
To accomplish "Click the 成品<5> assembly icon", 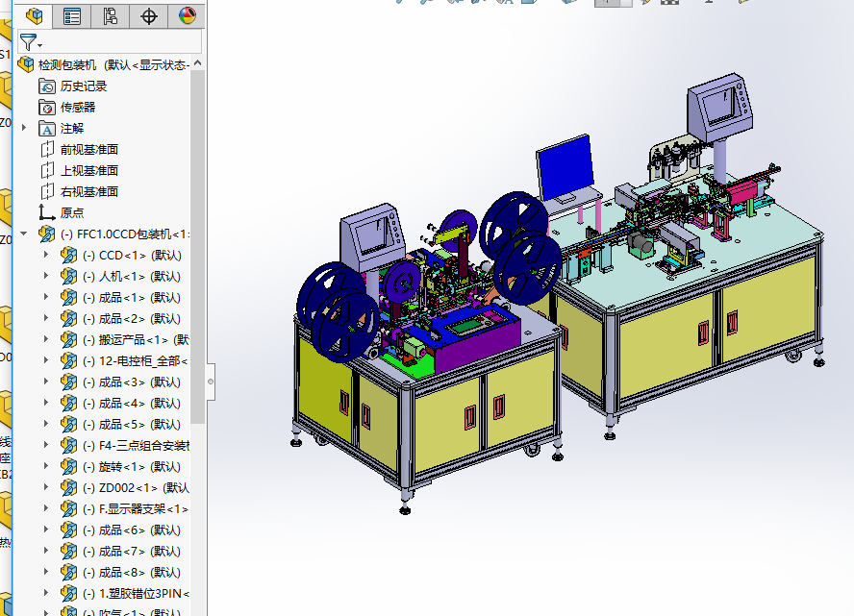I will (68, 425).
